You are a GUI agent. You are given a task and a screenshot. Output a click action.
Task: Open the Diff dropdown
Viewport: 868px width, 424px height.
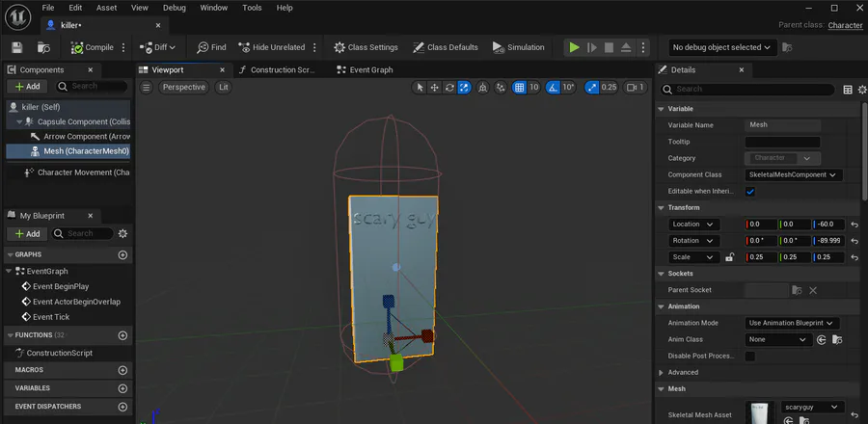tap(157, 47)
